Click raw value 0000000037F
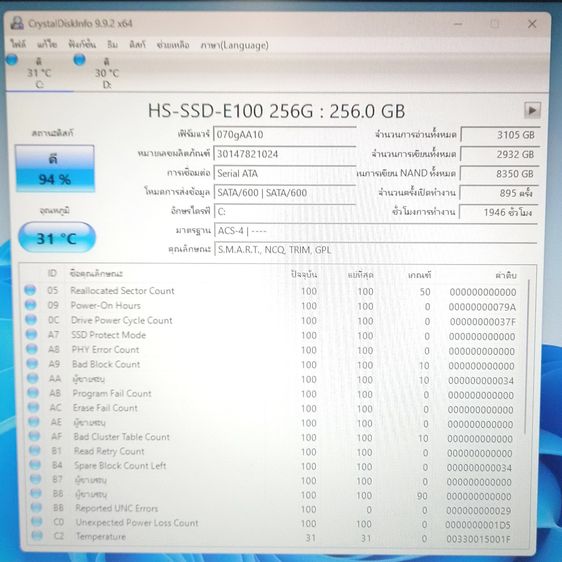This screenshot has height=562, width=562. click(x=483, y=322)
